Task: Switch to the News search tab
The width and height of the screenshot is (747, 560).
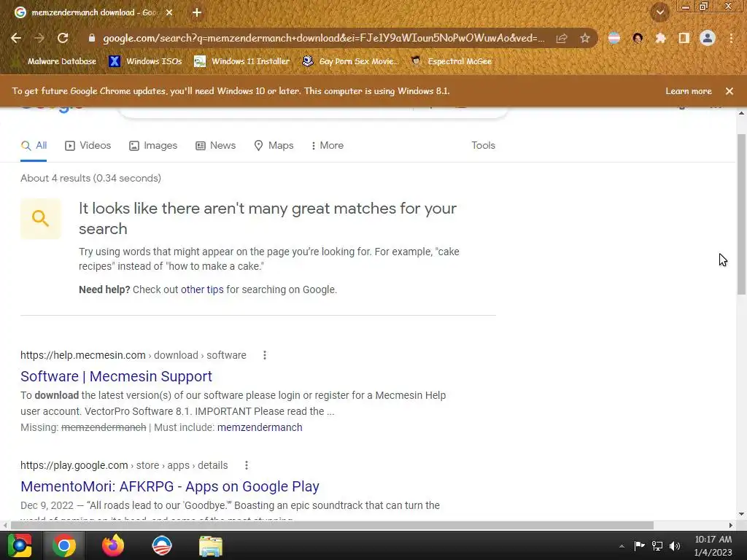Action: point(216,146)
